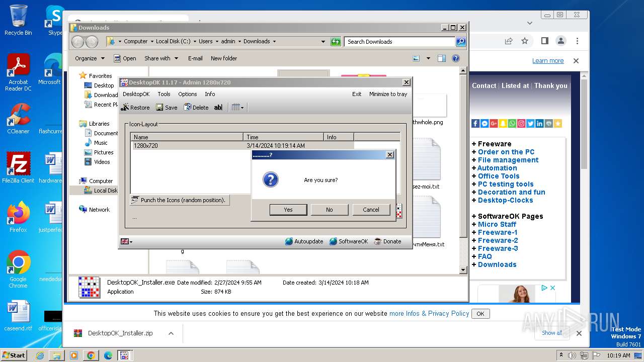The height and width of the screenshot is (362, 644).
Task: Open the Options menu in DesktopOK
Action: [x=188, y=94]
